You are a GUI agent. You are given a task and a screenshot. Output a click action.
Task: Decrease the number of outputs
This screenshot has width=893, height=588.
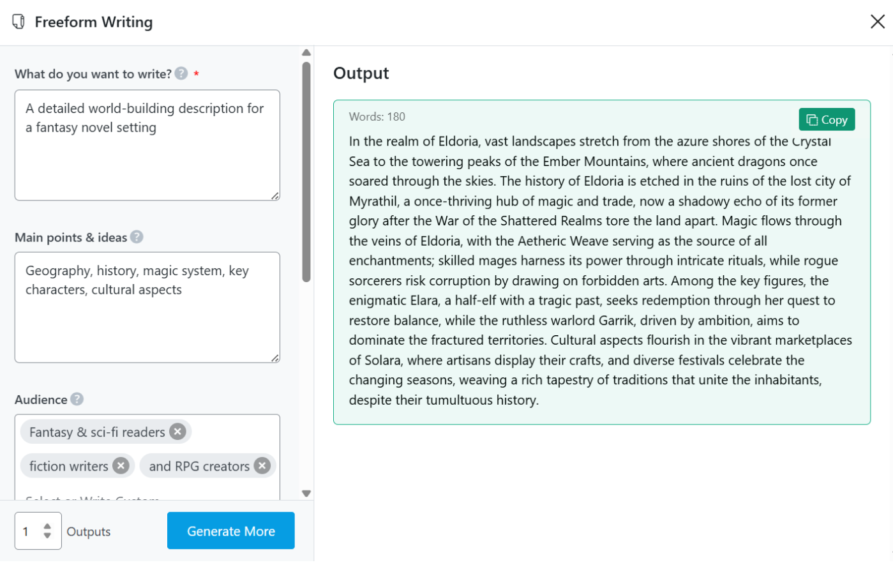point(47,536)
